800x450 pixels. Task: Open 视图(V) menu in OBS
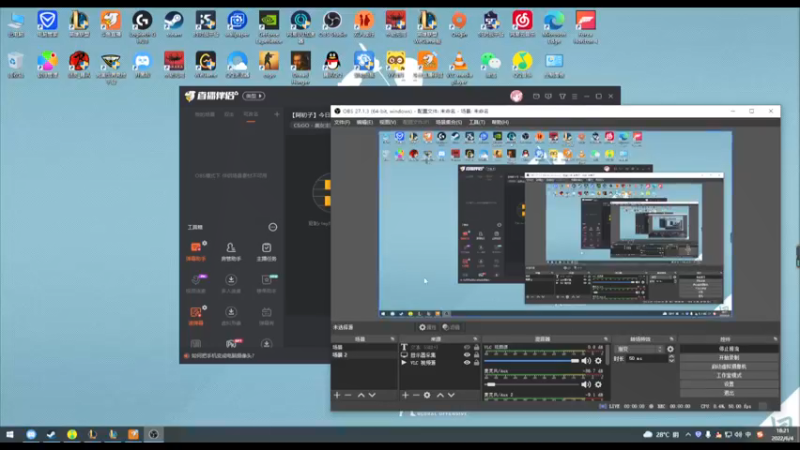(x=388, y=122)
